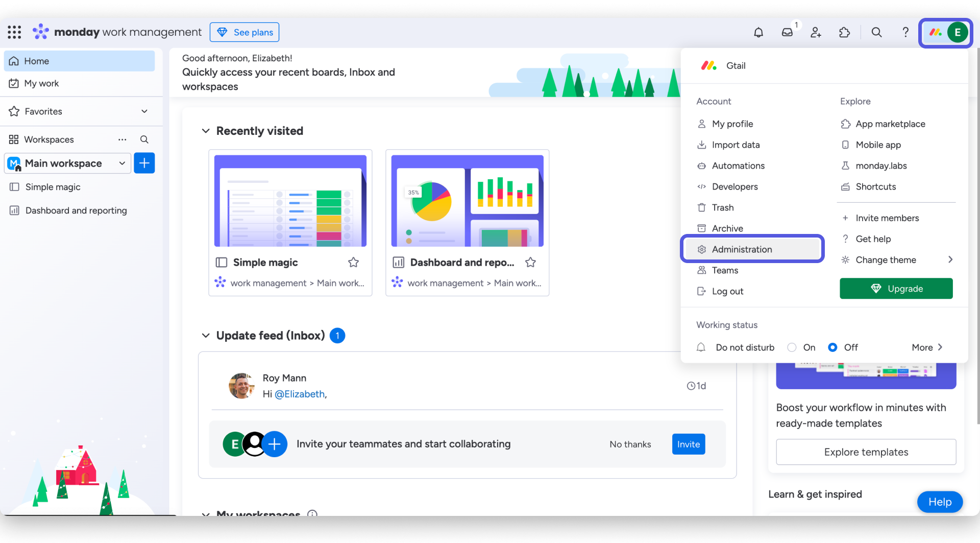Click the See plans button

[x=244, y=32]
